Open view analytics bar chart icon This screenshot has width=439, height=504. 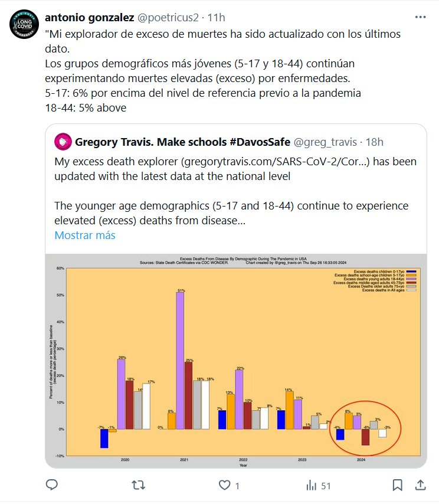(x=311, y=485)
